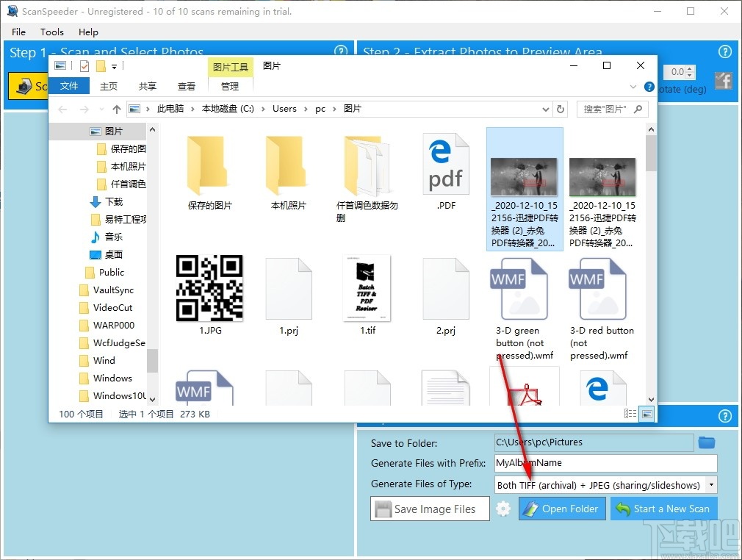Open the quick access toolbar customize dropdown

point(114,66)
